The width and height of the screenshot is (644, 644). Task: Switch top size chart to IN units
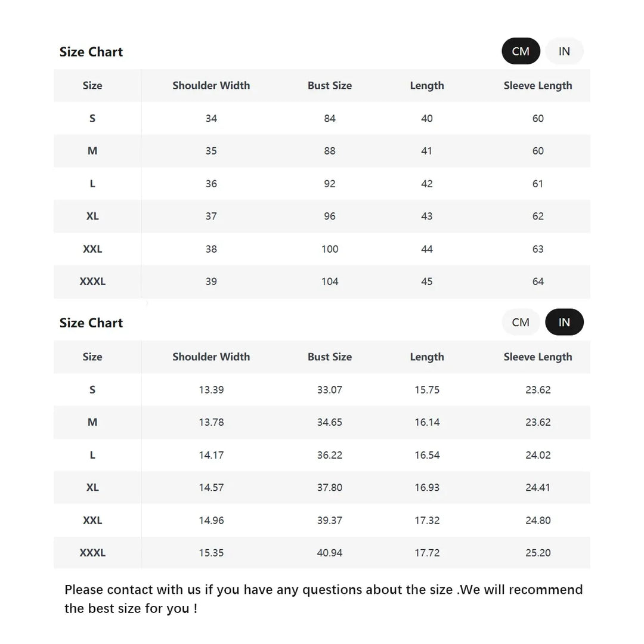tap(564, 51)
